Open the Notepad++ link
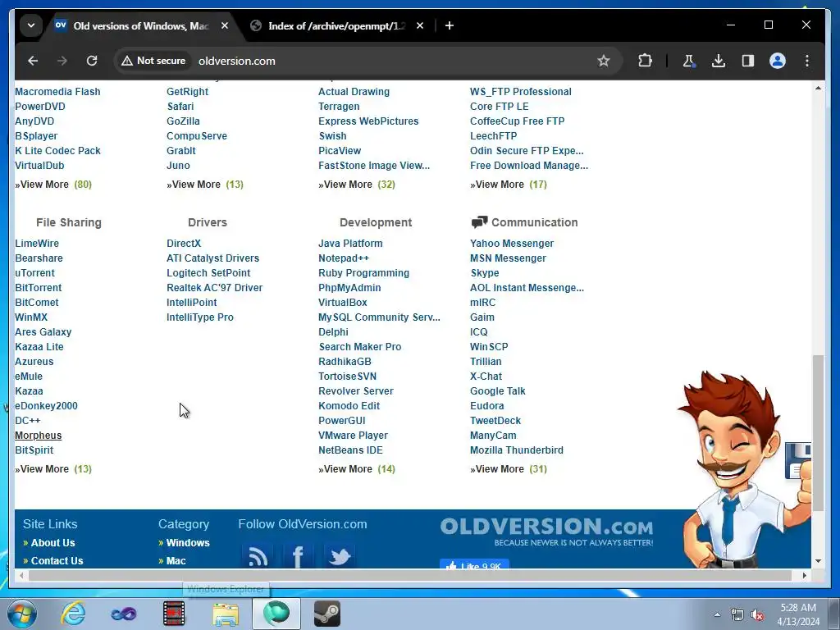Screen dimensions: 840x630 [x=344, y=258]
